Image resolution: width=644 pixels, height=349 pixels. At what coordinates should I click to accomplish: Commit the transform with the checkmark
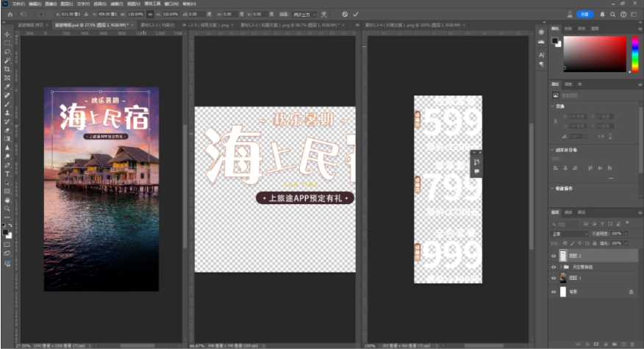point(356,14)
